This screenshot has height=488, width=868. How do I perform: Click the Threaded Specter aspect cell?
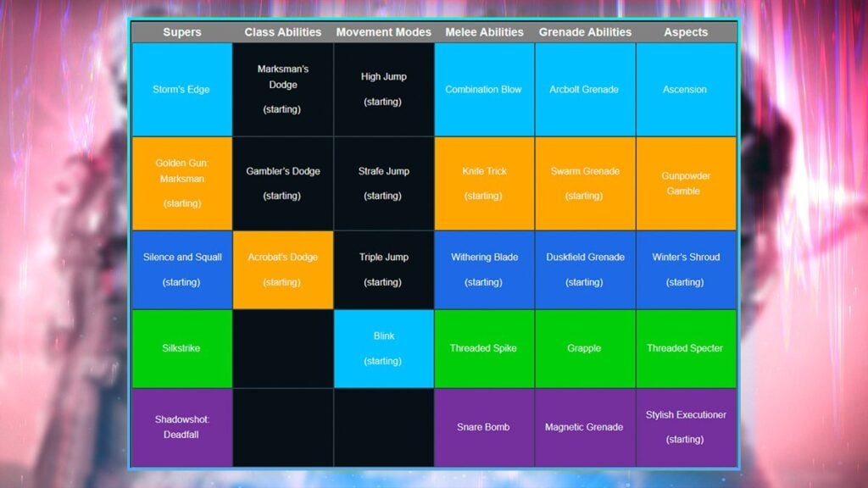[686, 348]
